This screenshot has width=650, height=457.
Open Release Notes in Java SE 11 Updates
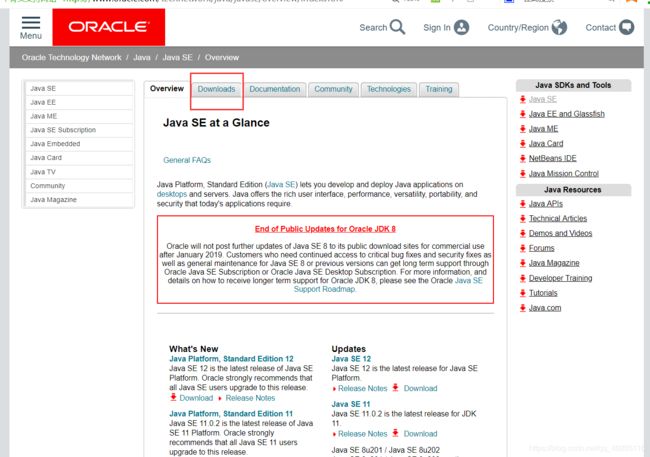tap(363, 434)
